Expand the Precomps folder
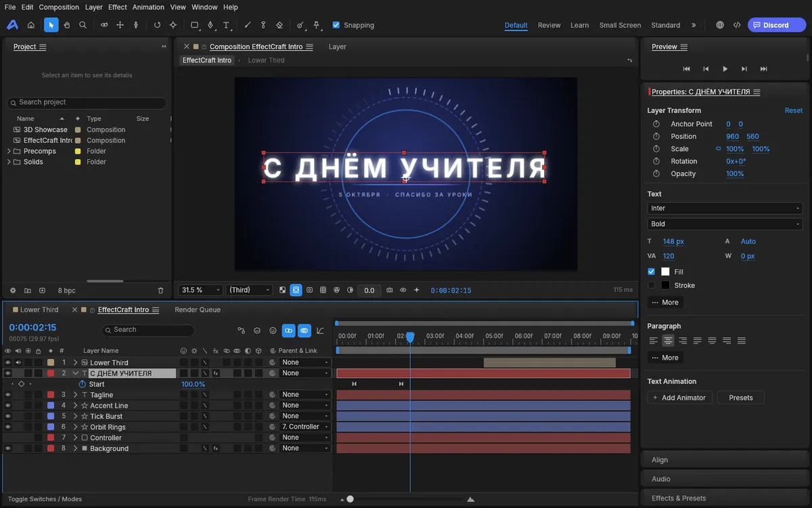The width and height of the screenshot is (812, 508). 9,151
